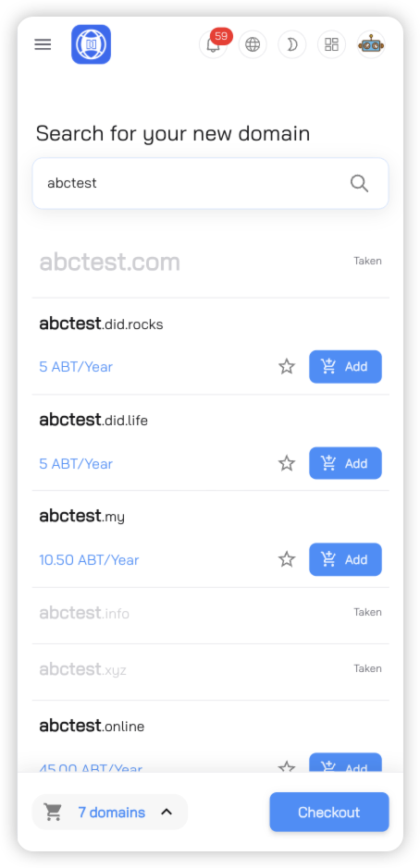420x868 pixels.
Task: Click the shopping cart icon
Action: tap(53, 813)
